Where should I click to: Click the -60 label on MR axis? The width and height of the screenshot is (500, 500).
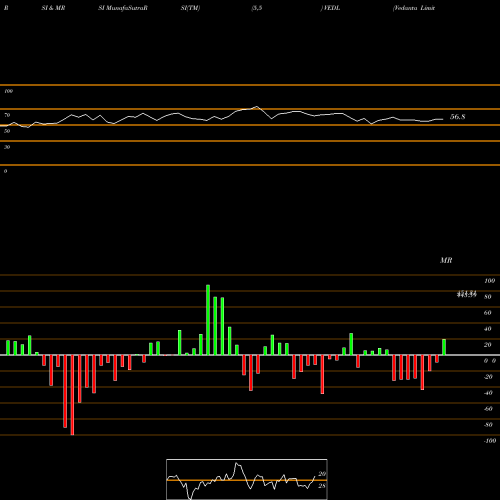click(488, 409)
